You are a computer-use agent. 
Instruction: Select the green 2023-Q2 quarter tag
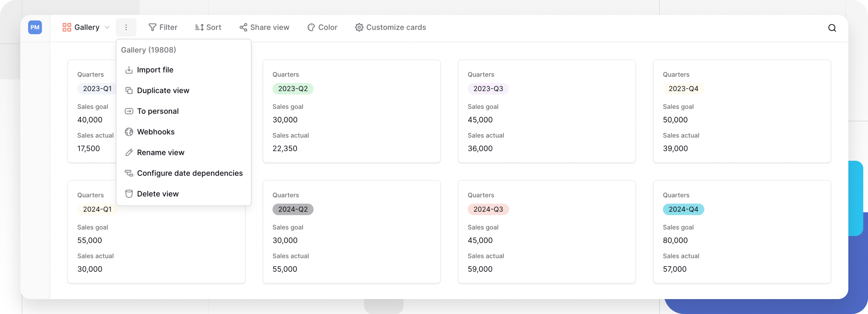[x=293, y=89]
